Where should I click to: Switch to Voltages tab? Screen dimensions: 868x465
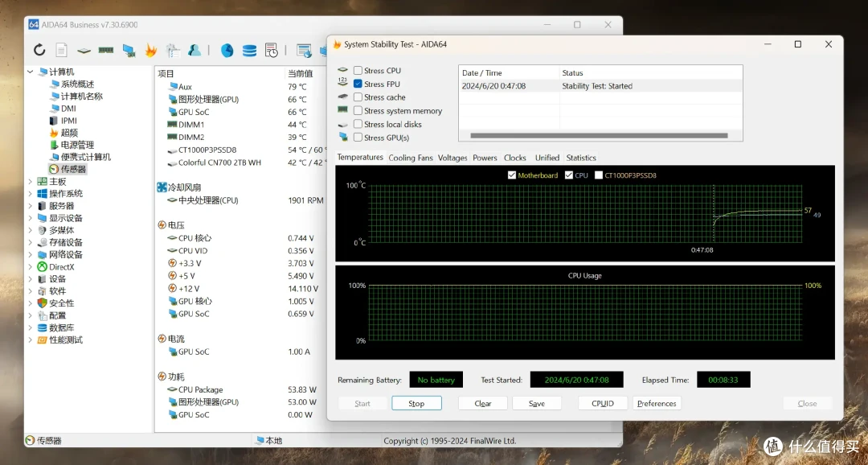[452, 158]
